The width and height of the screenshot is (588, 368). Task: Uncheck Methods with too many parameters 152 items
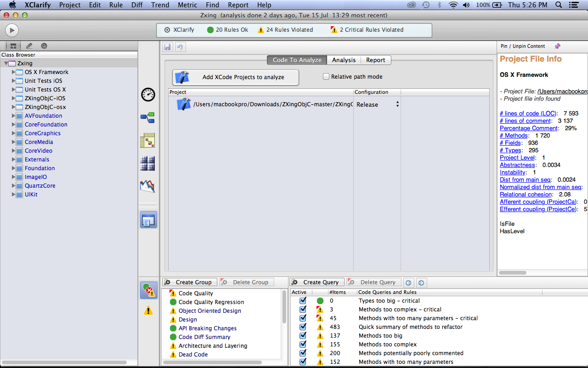303,362
